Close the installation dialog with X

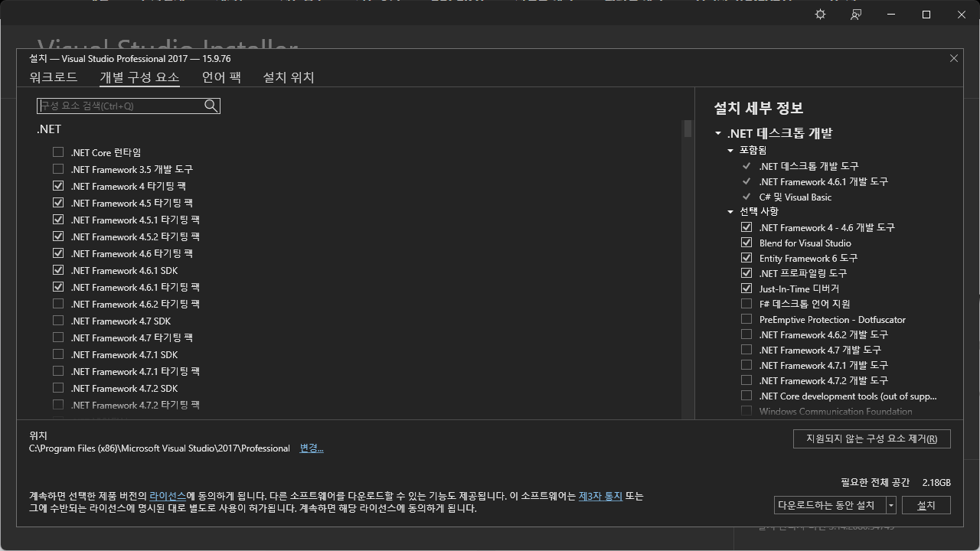tap(954, 58)
